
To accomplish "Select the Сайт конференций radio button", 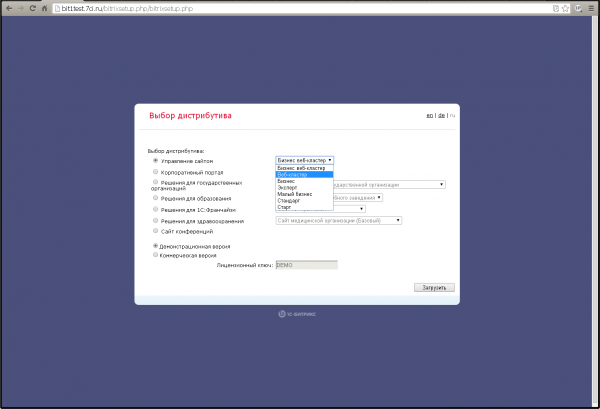I will (x=155, y=231).
